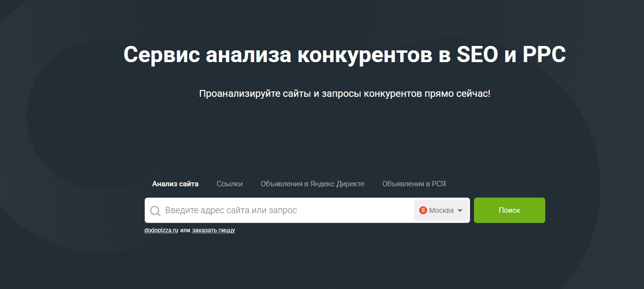
Task: Click the Сервис анализа конкурентов headline
Action: pyautogui.click(x=344, y=55)
